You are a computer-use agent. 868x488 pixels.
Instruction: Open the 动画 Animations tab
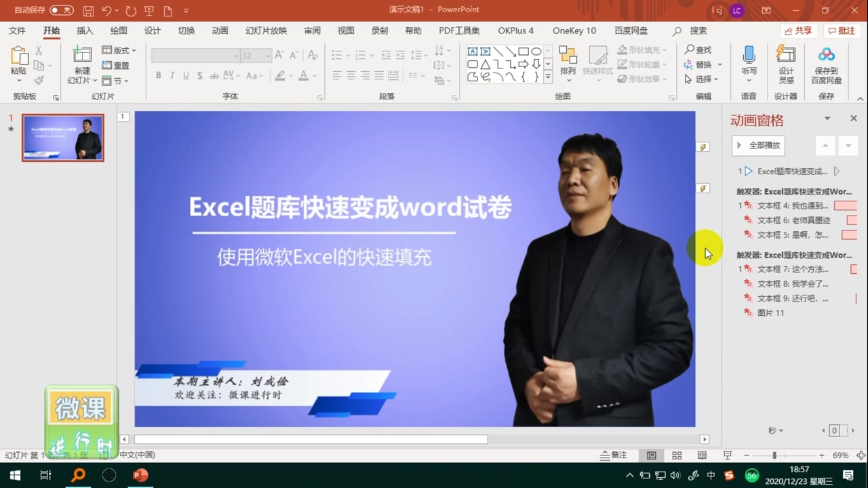coord(220,30)
